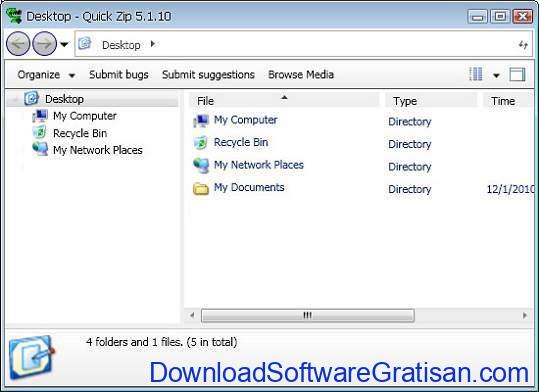Click Recycle Bin icon in file list
Image resolution: width=539 pixels, height=392 pixels.
point(200,143)
